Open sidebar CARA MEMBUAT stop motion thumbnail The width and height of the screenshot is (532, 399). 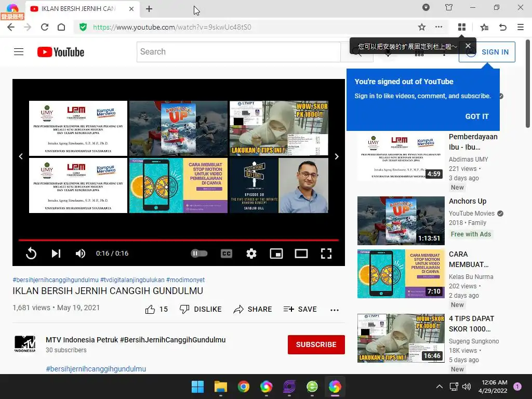[401, 274]
